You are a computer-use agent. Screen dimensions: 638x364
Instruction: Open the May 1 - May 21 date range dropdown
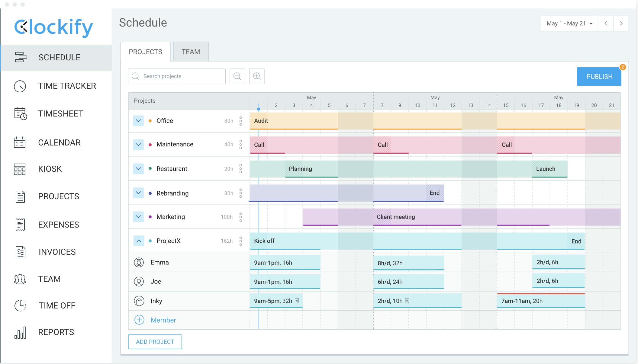569,24
